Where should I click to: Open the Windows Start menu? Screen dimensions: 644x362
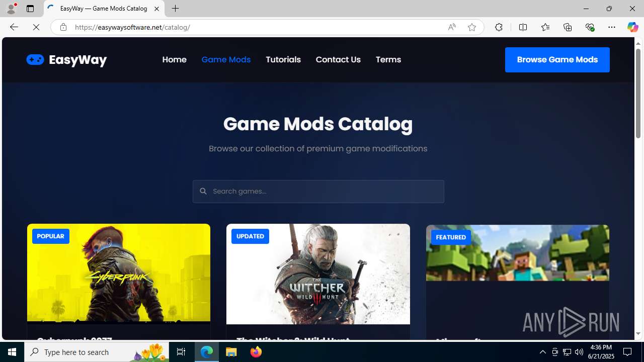[12, 352]
